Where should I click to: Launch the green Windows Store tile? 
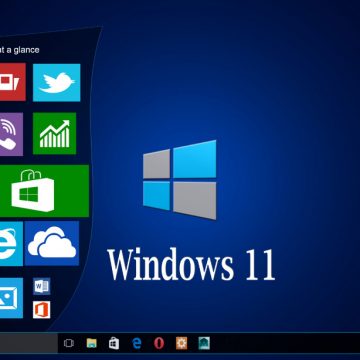tap(44, 191)
